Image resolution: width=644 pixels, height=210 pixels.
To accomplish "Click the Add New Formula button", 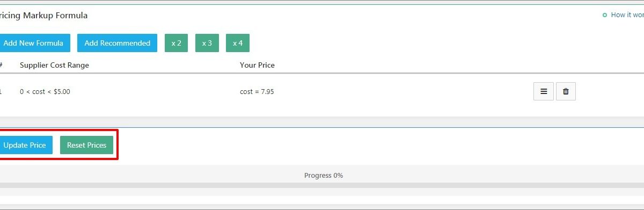I will (x=33, y=43).
